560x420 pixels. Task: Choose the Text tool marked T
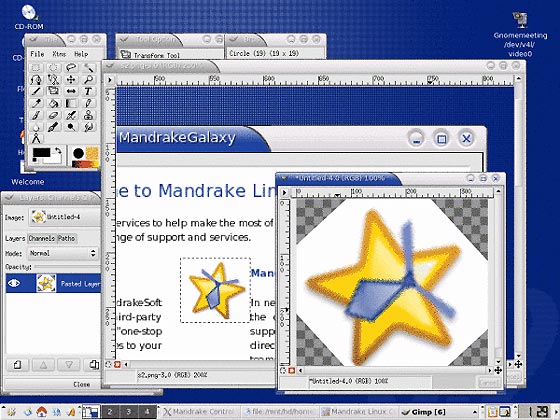89,91
